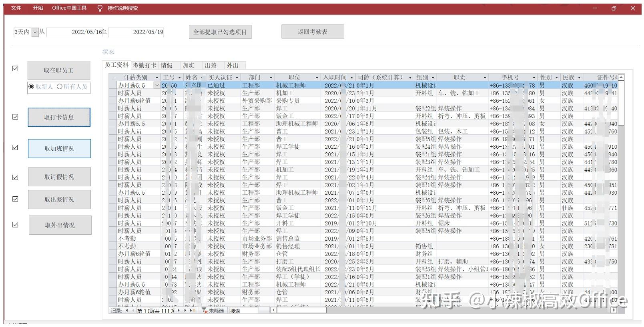Image resolution: width=644 pixels, height=327 pixels.
Task: Click the 取打卡信息 button
Action: point(59,117)
